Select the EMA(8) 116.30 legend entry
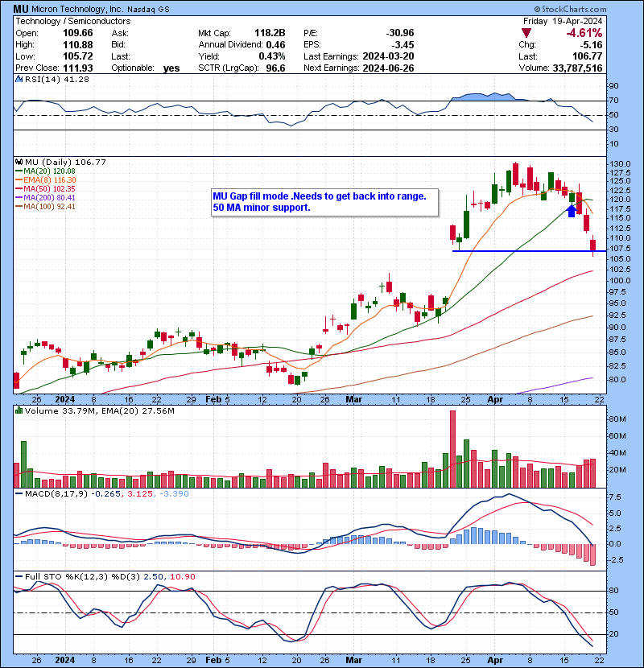Screen dimensions: 644x668 click(46, 179)
